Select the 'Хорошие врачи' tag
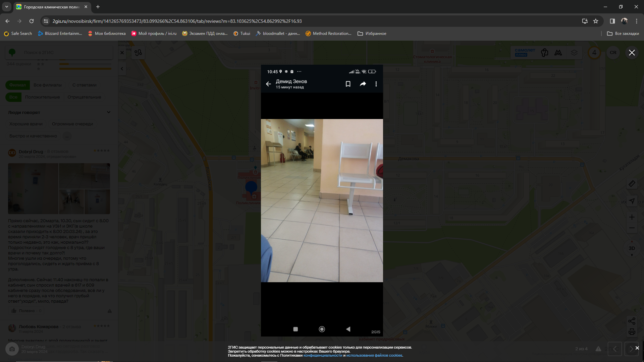The height and width of the screenshot is (362, 644). [26, 124]
